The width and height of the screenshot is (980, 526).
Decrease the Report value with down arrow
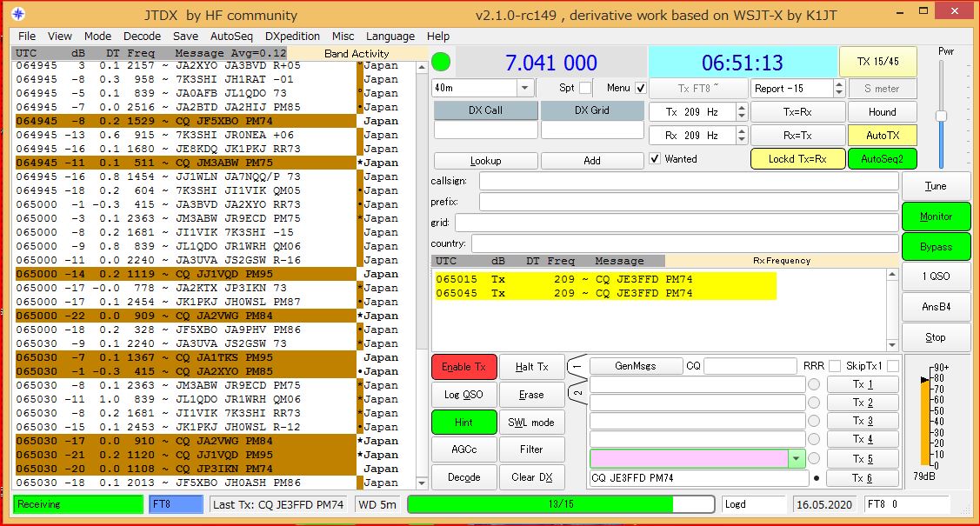pos(838,92)
